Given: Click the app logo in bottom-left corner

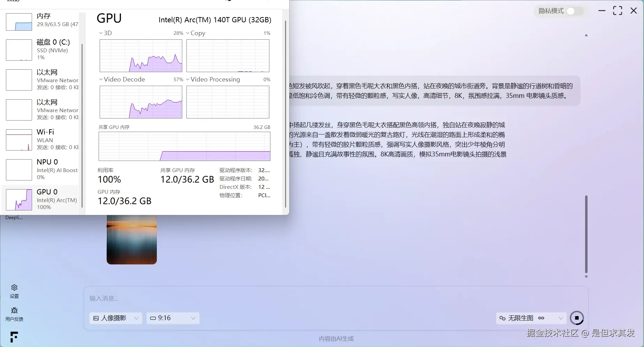Looking at the screenshot, I should 14,337.
